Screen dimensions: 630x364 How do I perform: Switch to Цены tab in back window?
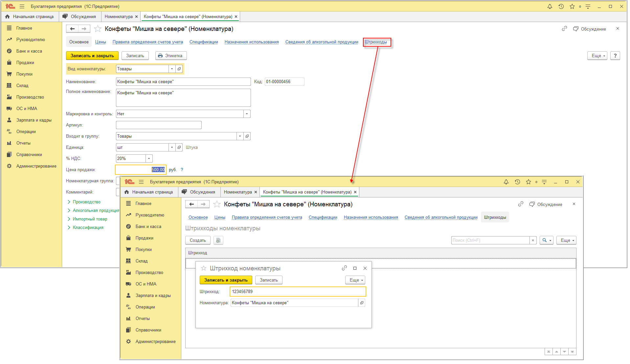tap(101, 42)
